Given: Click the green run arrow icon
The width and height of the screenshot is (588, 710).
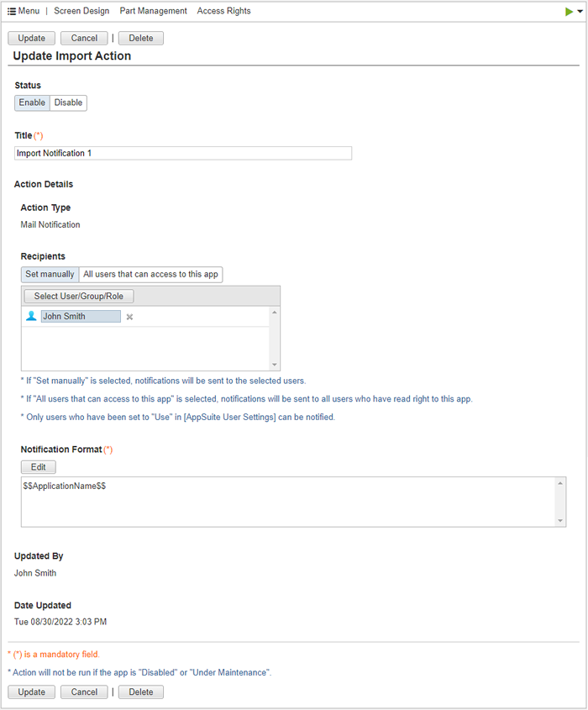Looking at the screenshot, I should (x=569, y=12).
